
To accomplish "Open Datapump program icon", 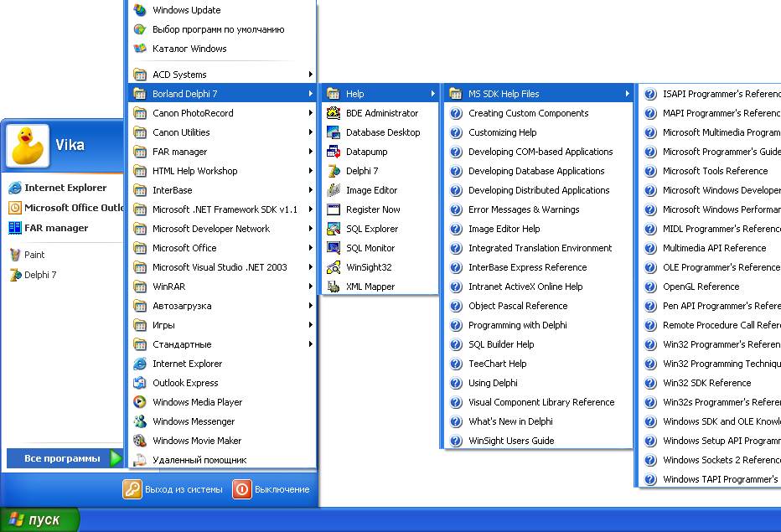I will [x=334, y=152].
